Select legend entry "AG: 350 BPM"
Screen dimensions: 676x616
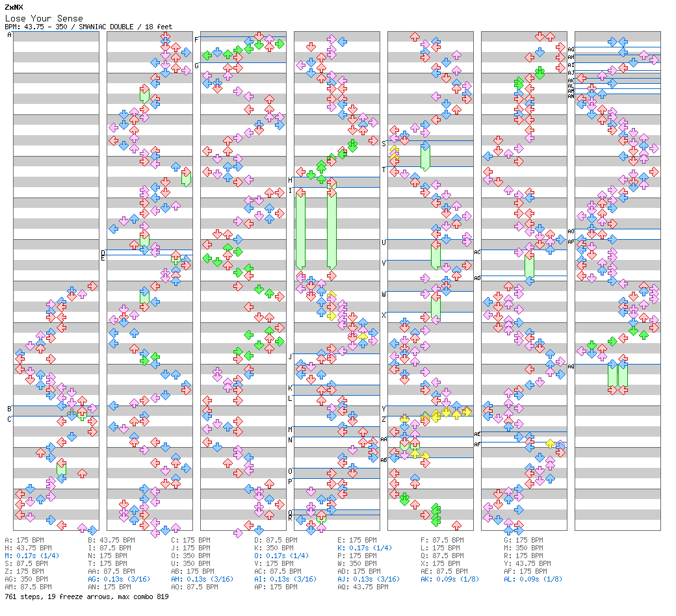pos(26,579)
